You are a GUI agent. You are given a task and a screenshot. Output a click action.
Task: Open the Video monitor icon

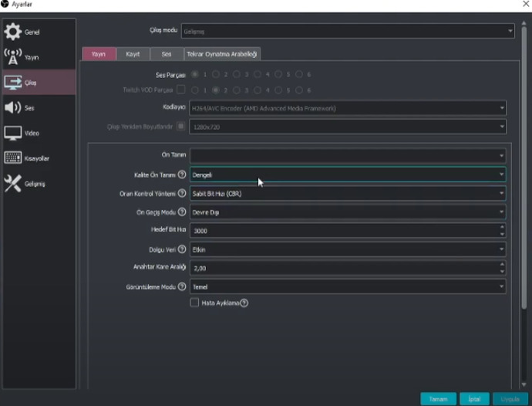pyautogui.click(x=13, y=133)
